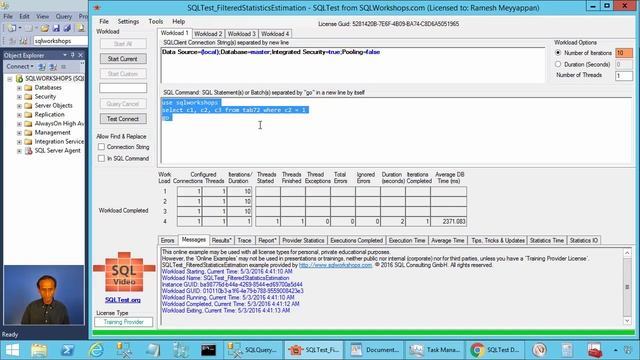Expand the Security node
The image size is (640, 360).
[19, 97]
